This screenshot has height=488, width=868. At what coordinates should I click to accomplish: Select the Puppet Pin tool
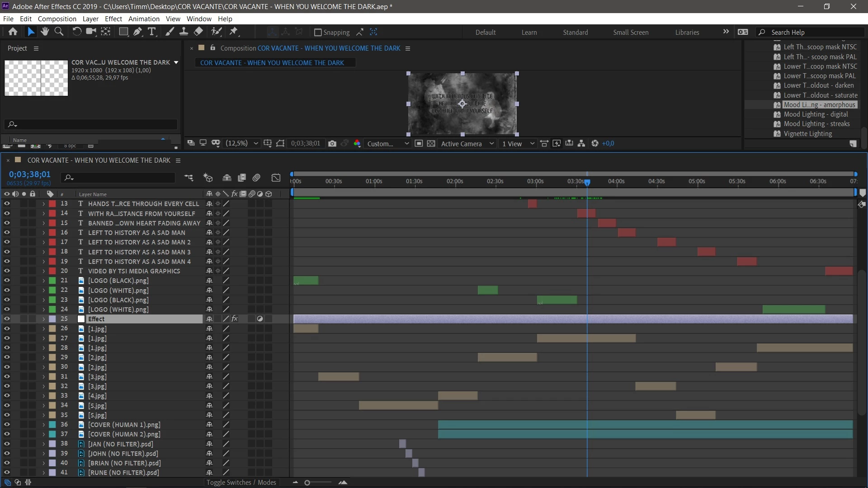(x=233, y=32)
